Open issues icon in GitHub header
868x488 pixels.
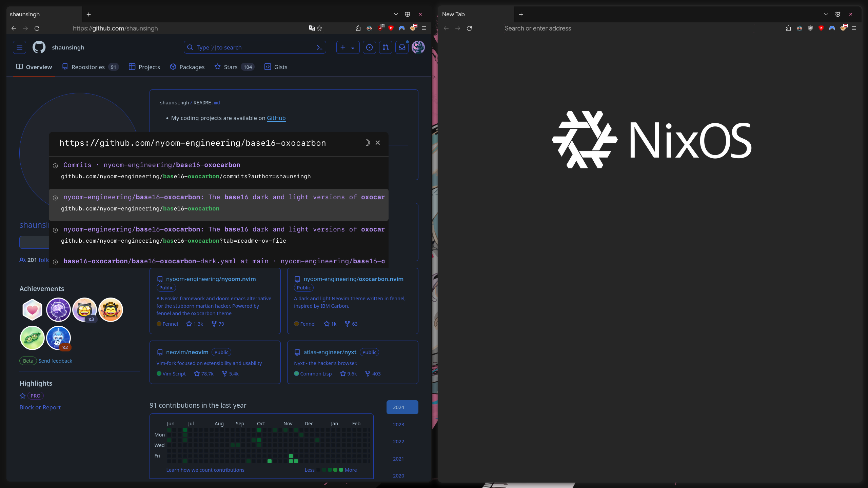[x=369, y=47]
